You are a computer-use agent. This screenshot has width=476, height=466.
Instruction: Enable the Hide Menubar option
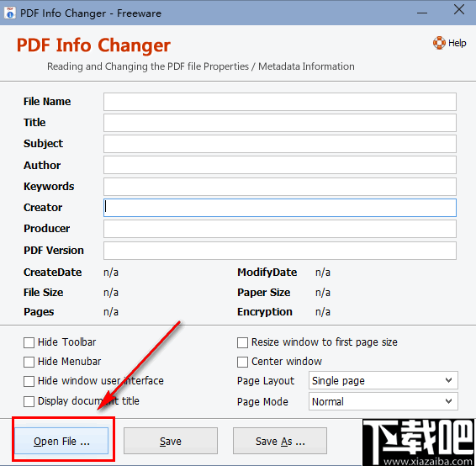tap(29, 362)
